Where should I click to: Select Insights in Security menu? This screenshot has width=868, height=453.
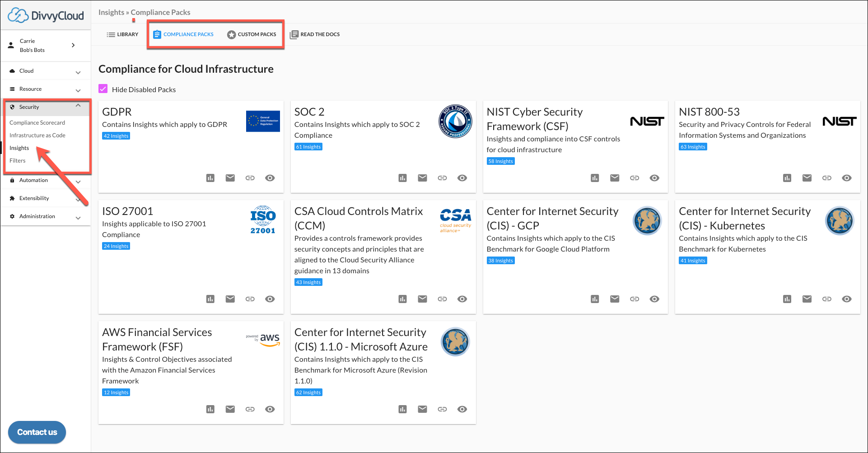click(19, 148)
